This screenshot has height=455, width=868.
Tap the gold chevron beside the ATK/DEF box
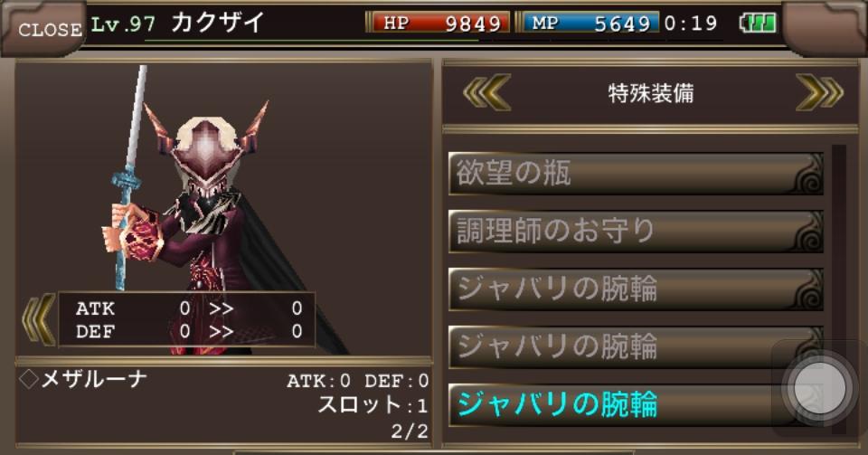[39, 320]
